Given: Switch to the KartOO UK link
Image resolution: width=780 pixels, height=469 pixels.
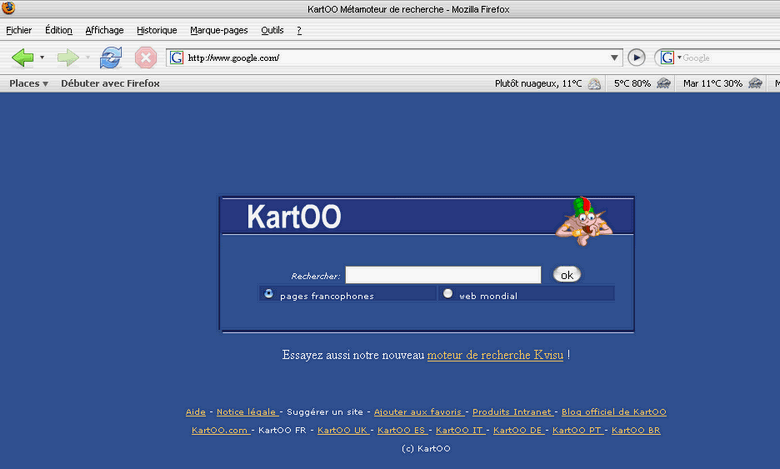Looking at the screenshot, I should tap(343, 430).
